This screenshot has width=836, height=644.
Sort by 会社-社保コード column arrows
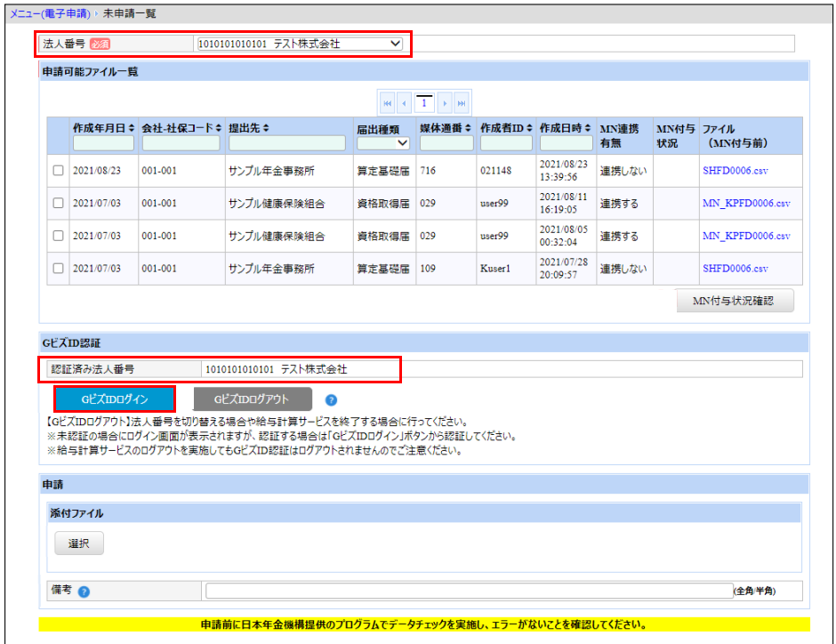(x=218, y=128)
